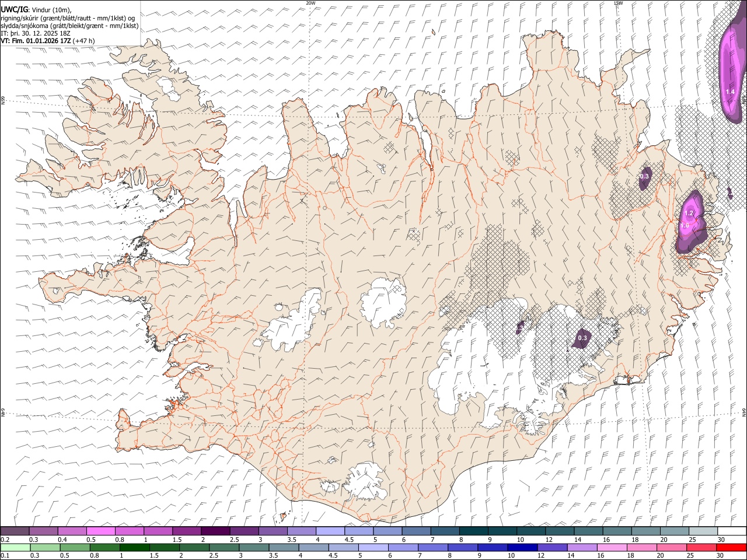Image resolution: width=747 pixels, height=560 pixels.
Task: Click the bright red swatch at the end of the lower legend row
Action: (731, 547)
